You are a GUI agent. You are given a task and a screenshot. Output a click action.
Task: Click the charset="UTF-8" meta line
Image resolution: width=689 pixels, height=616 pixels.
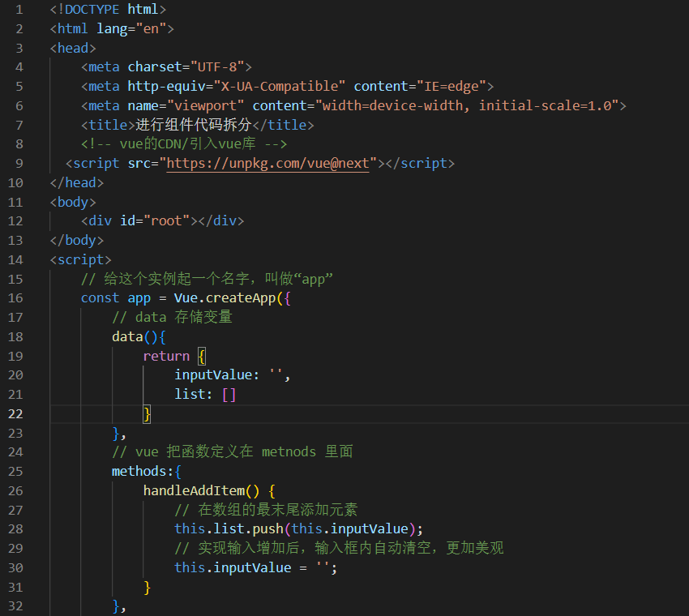pos(166,67)
